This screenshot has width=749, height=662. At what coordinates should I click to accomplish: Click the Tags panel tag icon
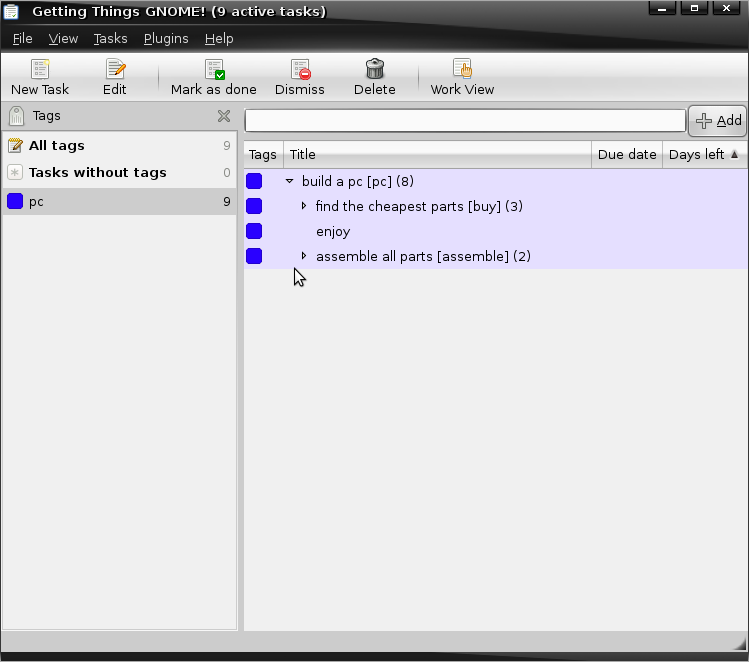tap(16, 116)
